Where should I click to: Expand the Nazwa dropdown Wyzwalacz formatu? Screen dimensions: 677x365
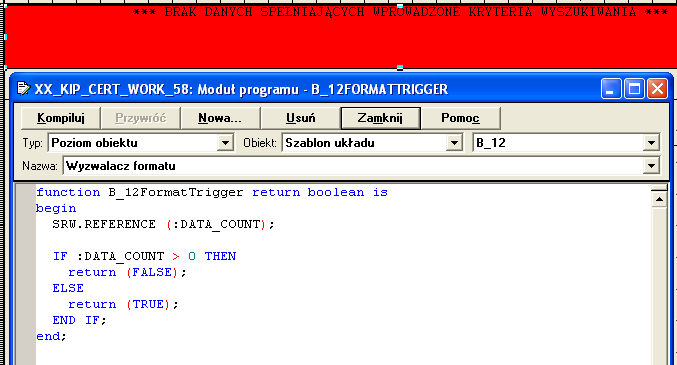[x=651, y=166]
